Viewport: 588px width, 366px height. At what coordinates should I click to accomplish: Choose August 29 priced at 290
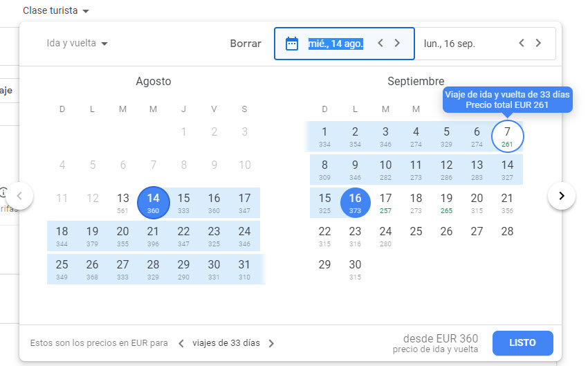tap(183, 268)
